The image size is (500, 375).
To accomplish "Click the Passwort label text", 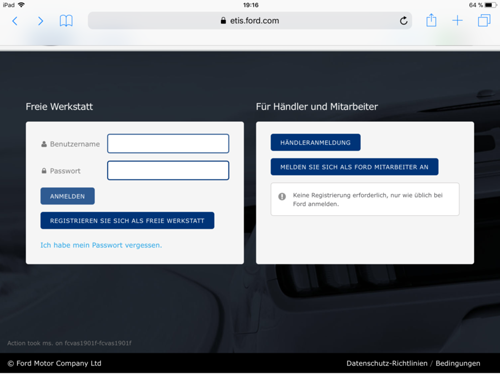I will [65, 171].
